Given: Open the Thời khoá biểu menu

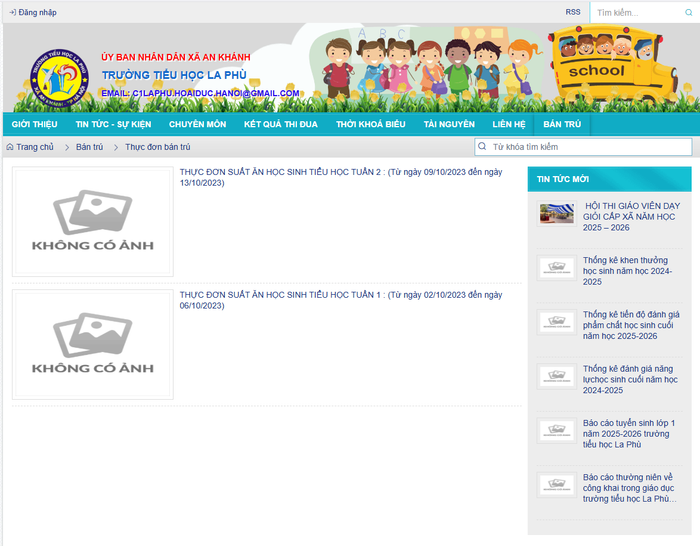Looking at the screenshot, I should 371,124.
